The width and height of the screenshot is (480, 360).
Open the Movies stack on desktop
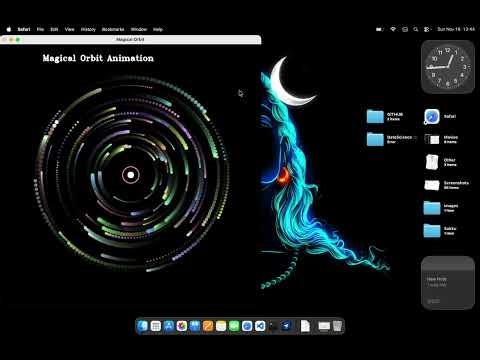point(432,139)
